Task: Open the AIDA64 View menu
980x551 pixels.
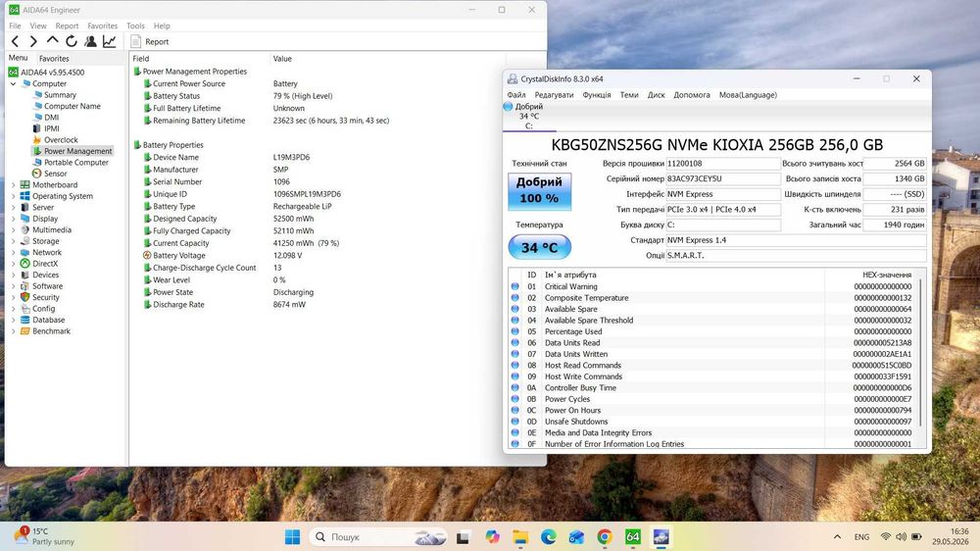Action: coord(38,25)
